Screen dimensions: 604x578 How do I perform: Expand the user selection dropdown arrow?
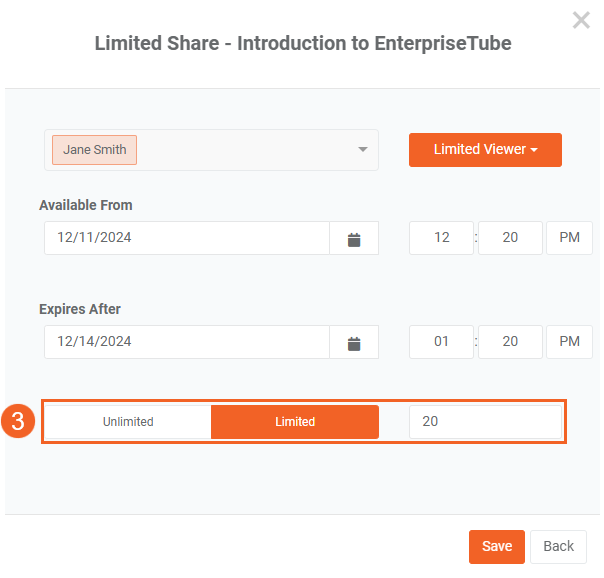(362, 150)
